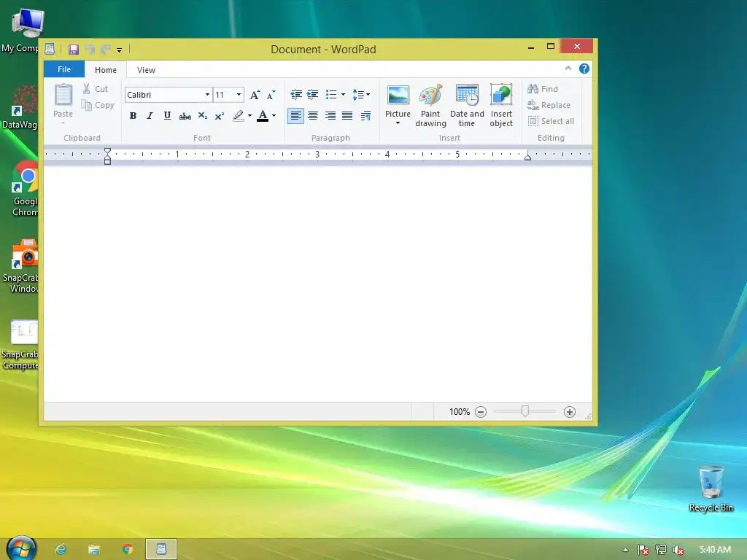Select the Recycle Bin desktop icon
Screen dimensions: 747x560
click(x=711, y=488)
